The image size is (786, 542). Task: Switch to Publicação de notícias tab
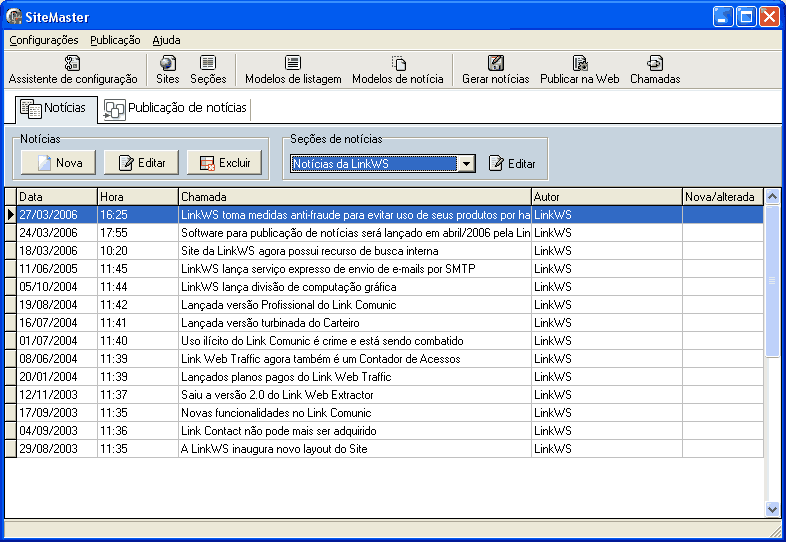point(175,109)
